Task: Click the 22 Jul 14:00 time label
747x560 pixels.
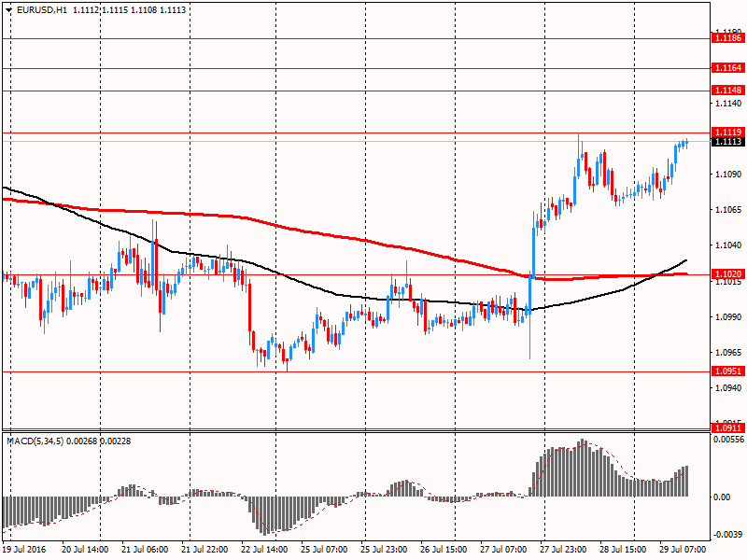Action: [264, 549]
